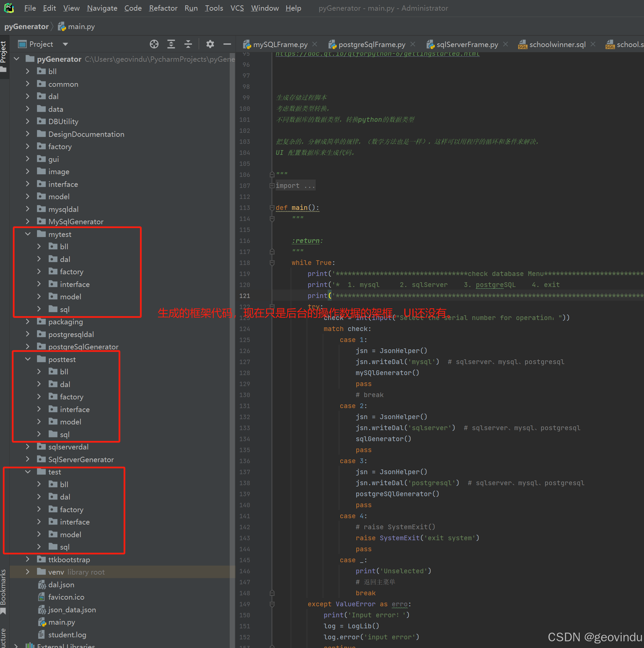Click the Select Opened File target icon
This screenshot has width=644, height=648.
pyautogui.click(x=154, y=44)
